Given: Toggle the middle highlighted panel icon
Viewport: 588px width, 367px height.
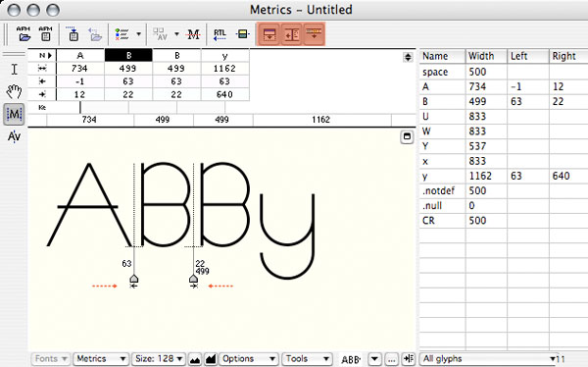Looking at the screenshot, I should (x=291, y=34).
